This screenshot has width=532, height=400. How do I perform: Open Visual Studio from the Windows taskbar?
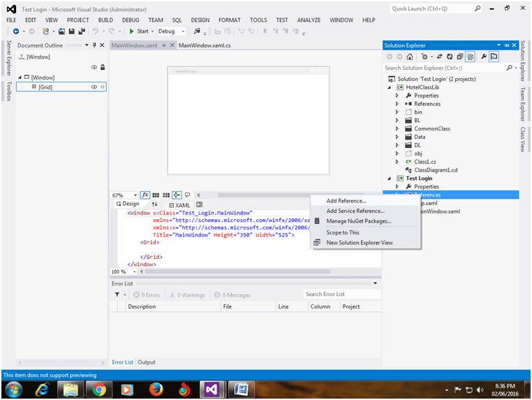pyautogui.click(x=212, y=388)
